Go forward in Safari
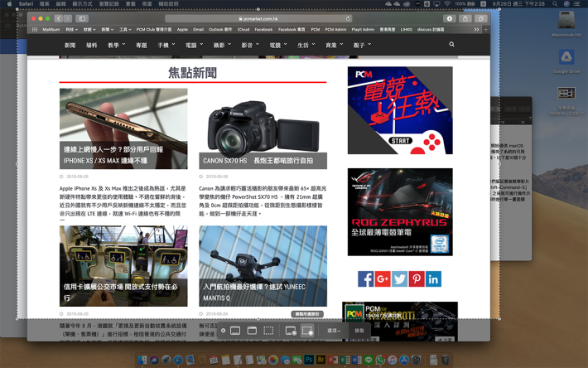Viewport: 588px width, 368px height. click(68, 18)
